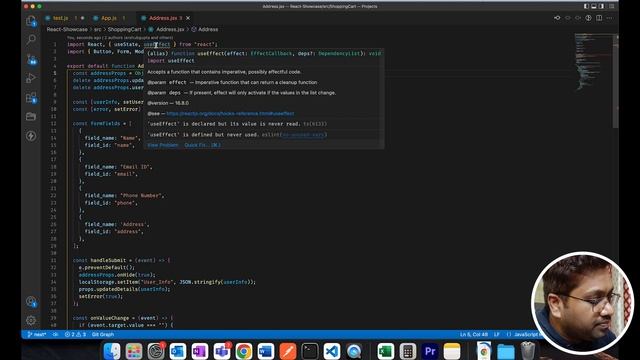
Task: Click the git blame authors annotation
Action: [x=120, y=38]
